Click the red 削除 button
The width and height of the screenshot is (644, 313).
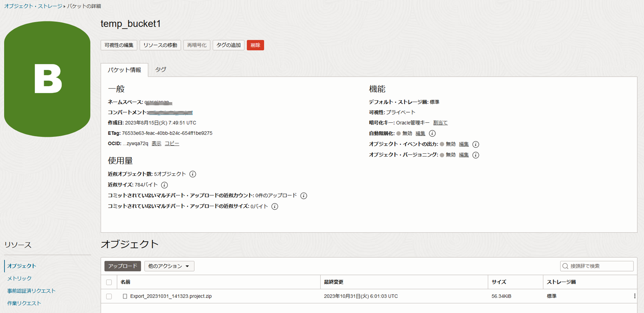click(x=255, y=45)
